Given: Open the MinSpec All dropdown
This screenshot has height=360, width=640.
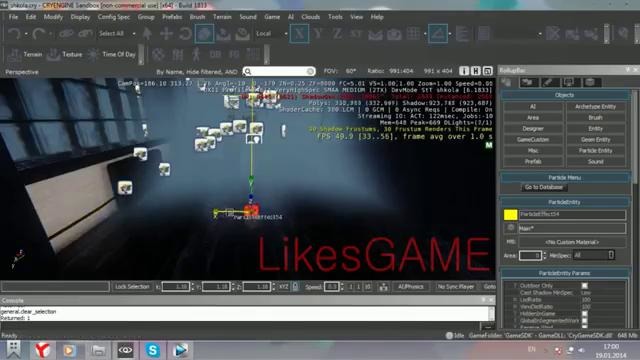Looking at the screenshot, I should click(x=593, y=255).
